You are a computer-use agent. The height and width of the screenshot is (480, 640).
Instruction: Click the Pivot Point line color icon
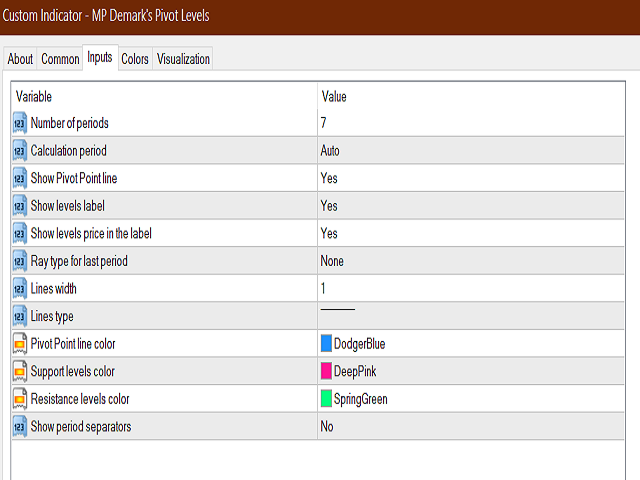tap(20, 344)
